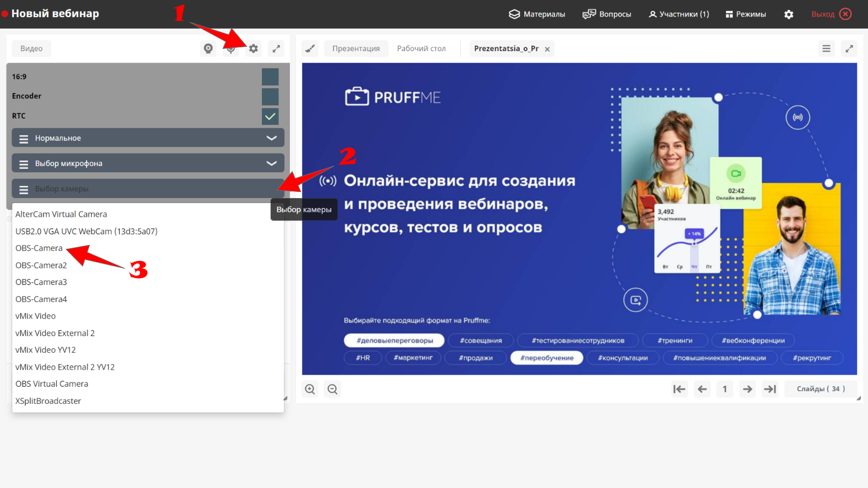Select vMix Video camera option

(x=148, y=316)
